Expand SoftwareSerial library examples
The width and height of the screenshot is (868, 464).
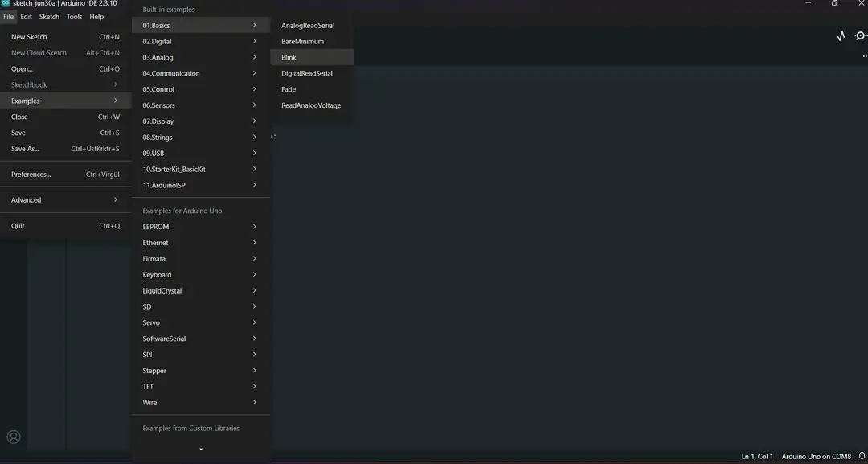[201, 339]
